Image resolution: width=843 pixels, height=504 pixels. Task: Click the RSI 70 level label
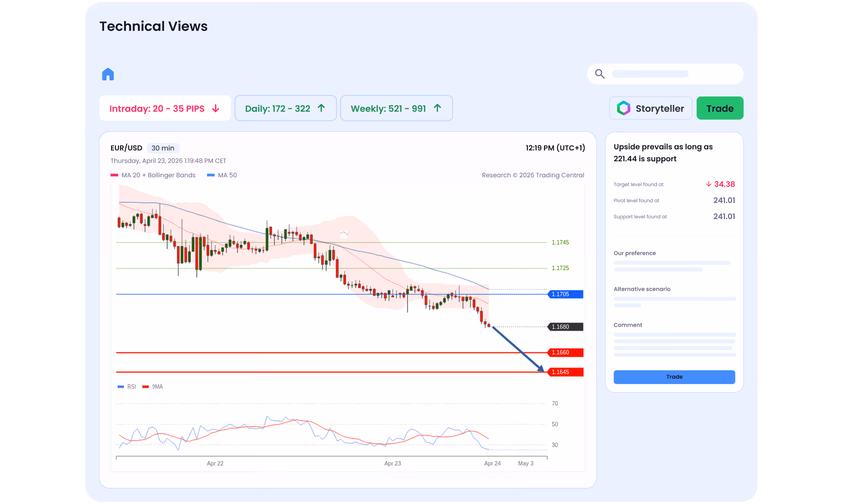(555, 404)
